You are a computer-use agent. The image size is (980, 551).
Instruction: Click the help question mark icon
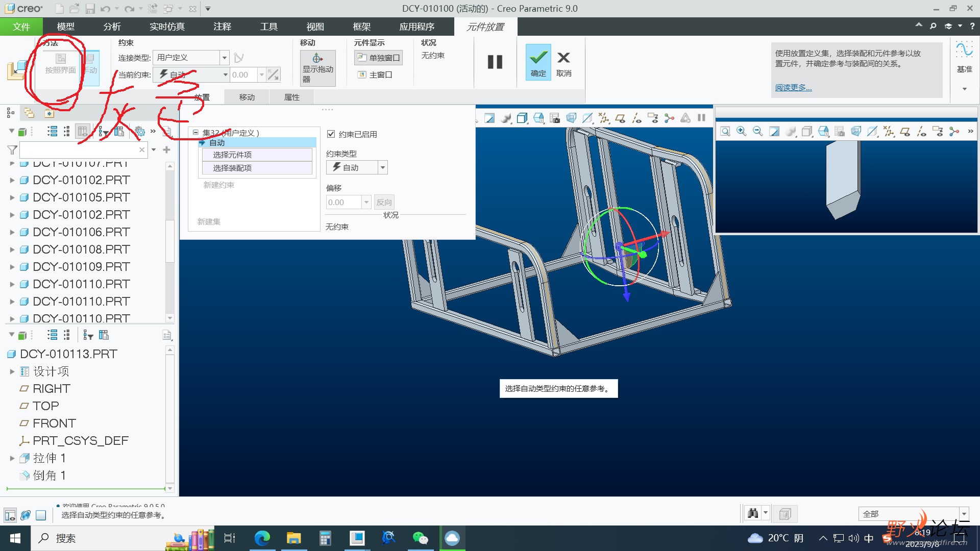(972, 26)
